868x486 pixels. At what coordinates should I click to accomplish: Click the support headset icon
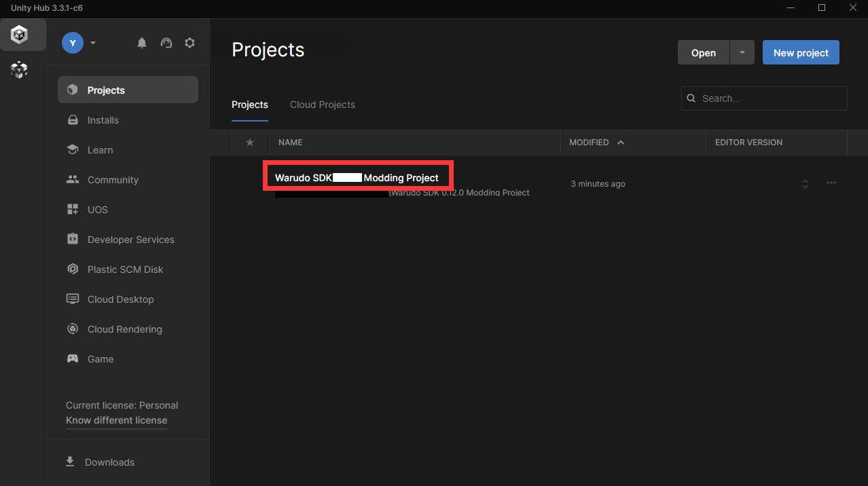pos(166,43)
